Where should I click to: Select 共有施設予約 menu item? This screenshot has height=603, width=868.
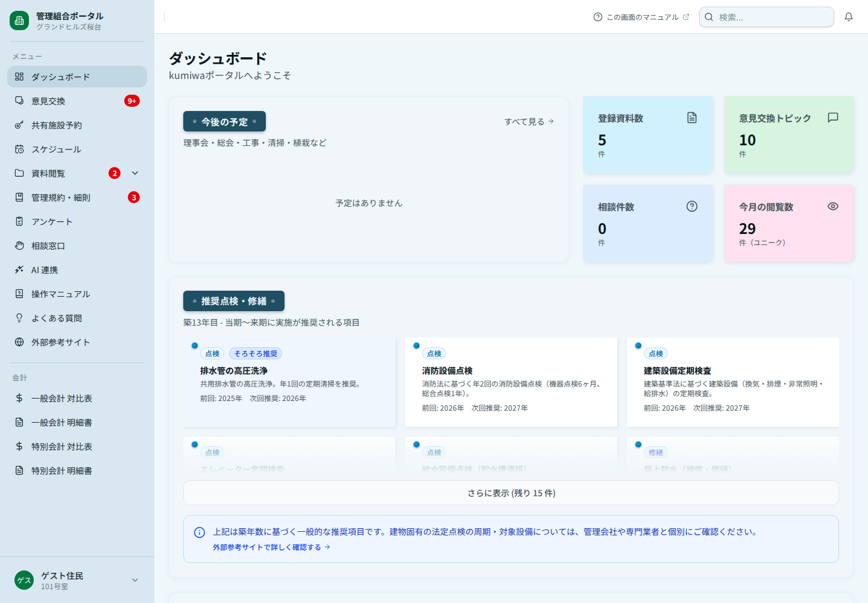(77, 125)
